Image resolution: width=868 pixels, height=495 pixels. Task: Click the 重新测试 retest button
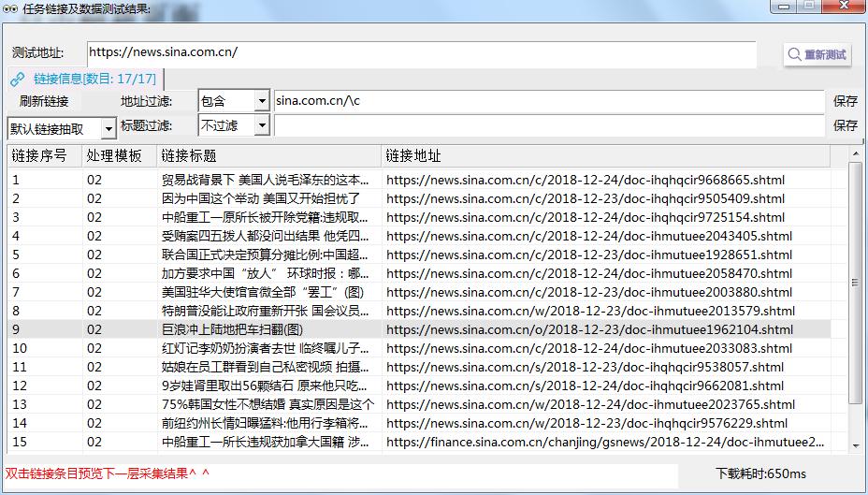tap(817, 54)
